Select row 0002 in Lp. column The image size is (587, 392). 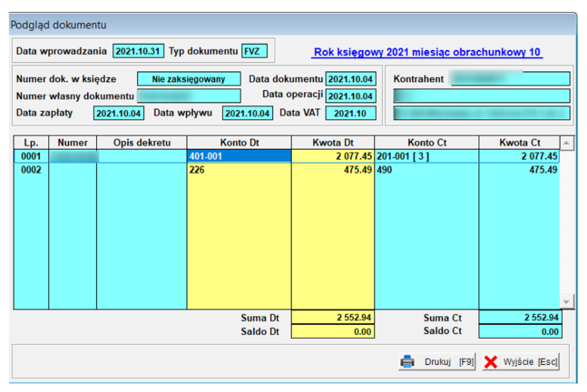click(x=31, y=170)
